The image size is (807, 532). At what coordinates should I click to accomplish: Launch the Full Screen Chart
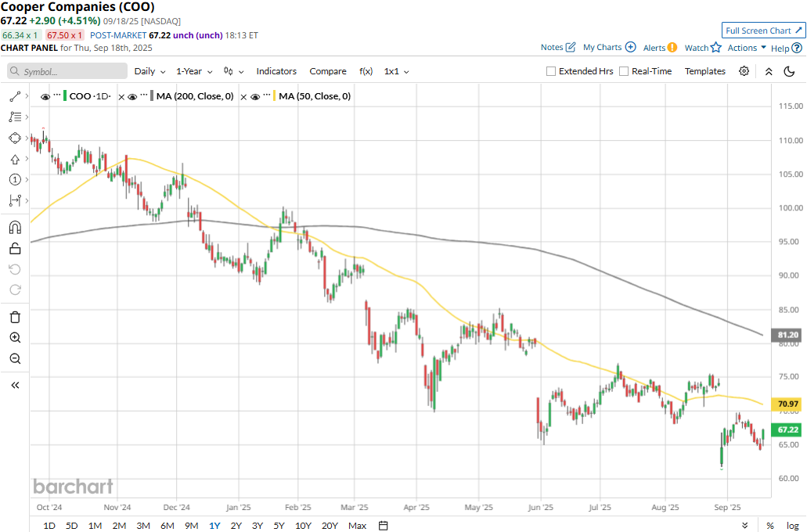(764, 31)
